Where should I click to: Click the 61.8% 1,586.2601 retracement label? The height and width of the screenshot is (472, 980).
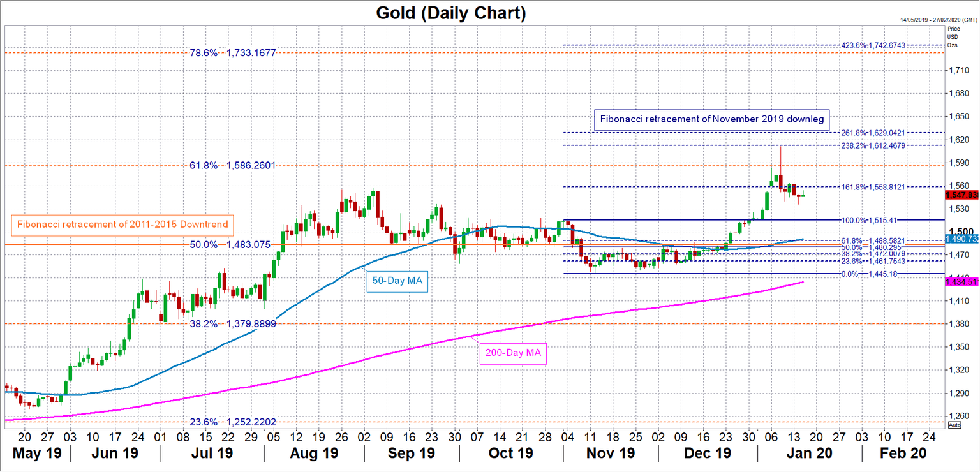click(x=232, y=165)
